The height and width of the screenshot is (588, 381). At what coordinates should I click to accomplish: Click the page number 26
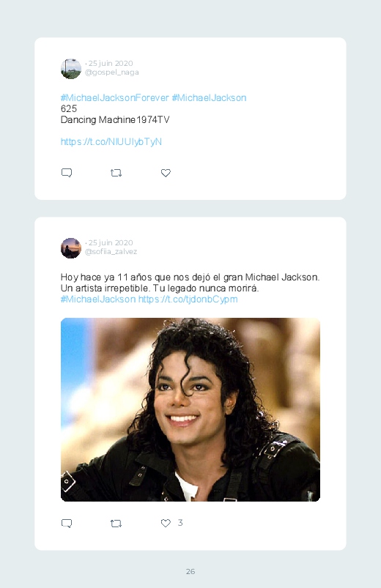coord(190,571)
